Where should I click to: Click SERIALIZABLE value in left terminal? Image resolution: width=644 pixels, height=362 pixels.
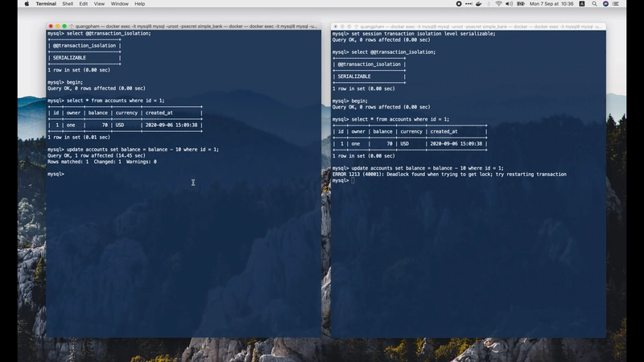coord(69,58)
